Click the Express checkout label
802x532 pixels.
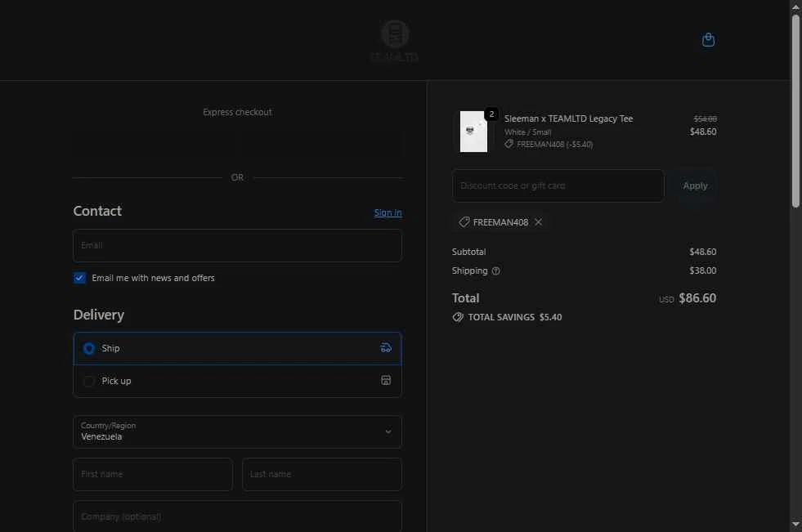(237, 112)
